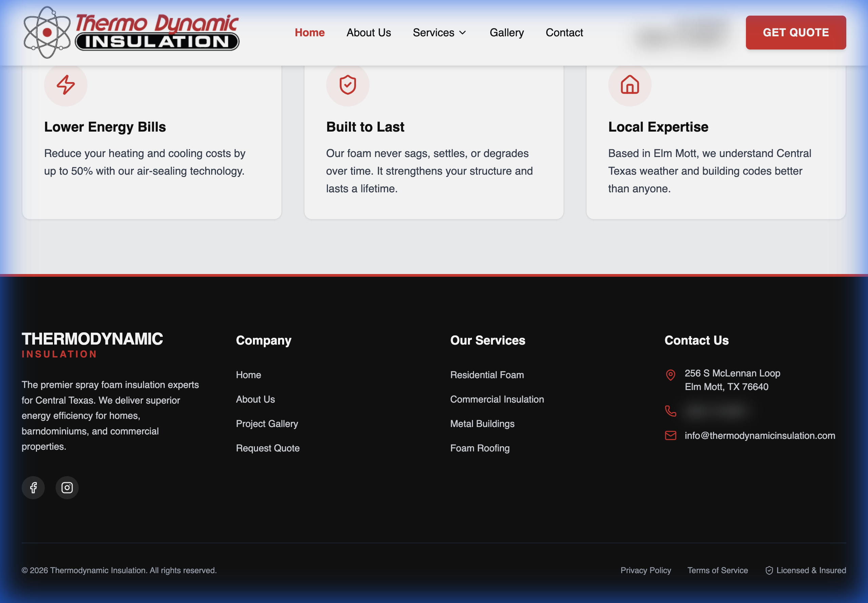Expand the Services dropdown in the navigation

439,33
